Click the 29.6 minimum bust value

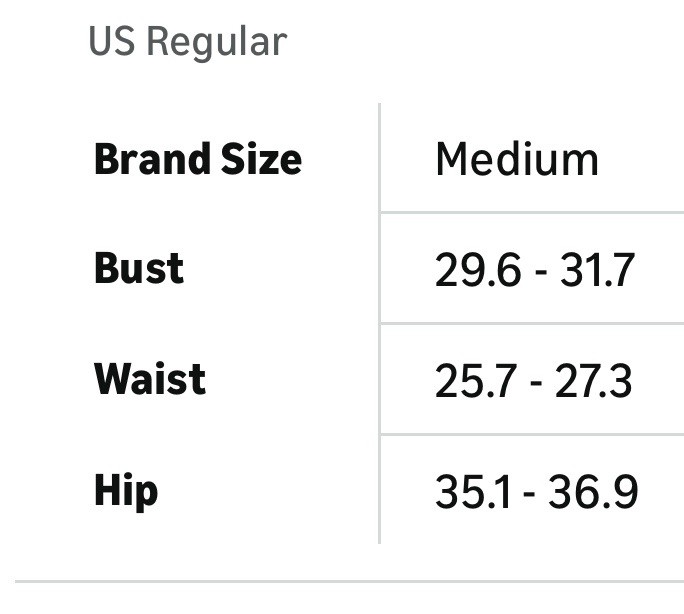pyautogui.click(x=478, y=270)
